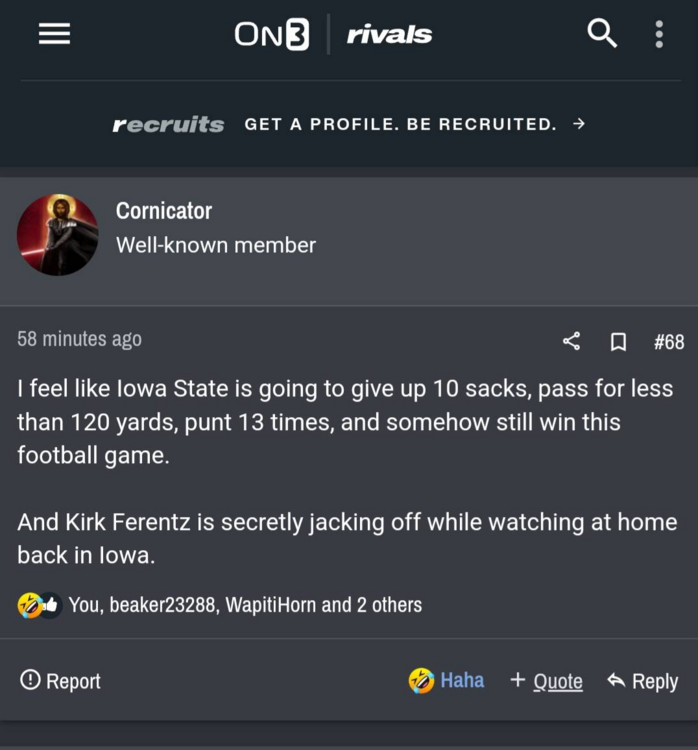Image resolution: width=698 pixels, height=750 pixels.
Task: Reply to Cornicator's post
Action: 642,681
